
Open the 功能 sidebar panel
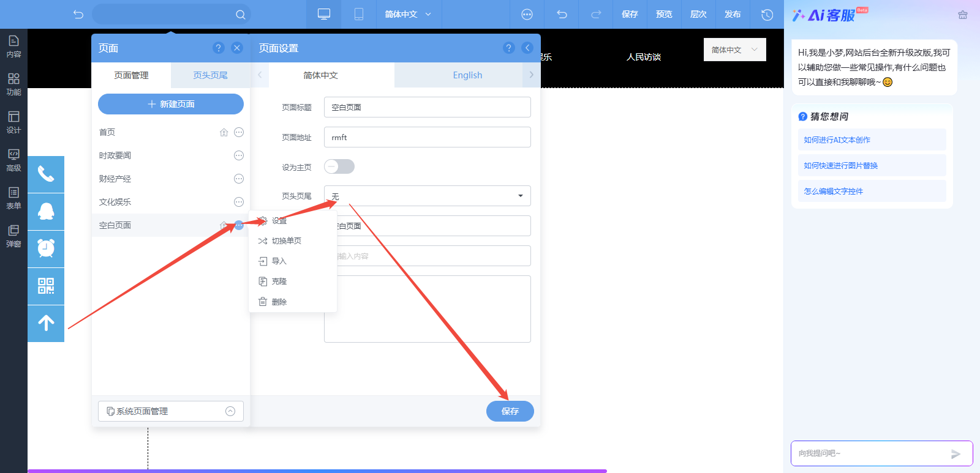click(13, 84)
